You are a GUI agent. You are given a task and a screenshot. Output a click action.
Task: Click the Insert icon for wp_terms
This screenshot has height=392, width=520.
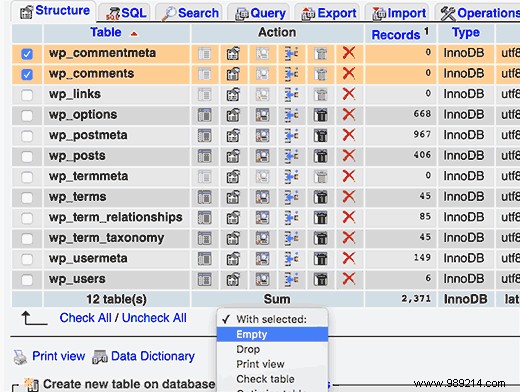click(291, 197)
